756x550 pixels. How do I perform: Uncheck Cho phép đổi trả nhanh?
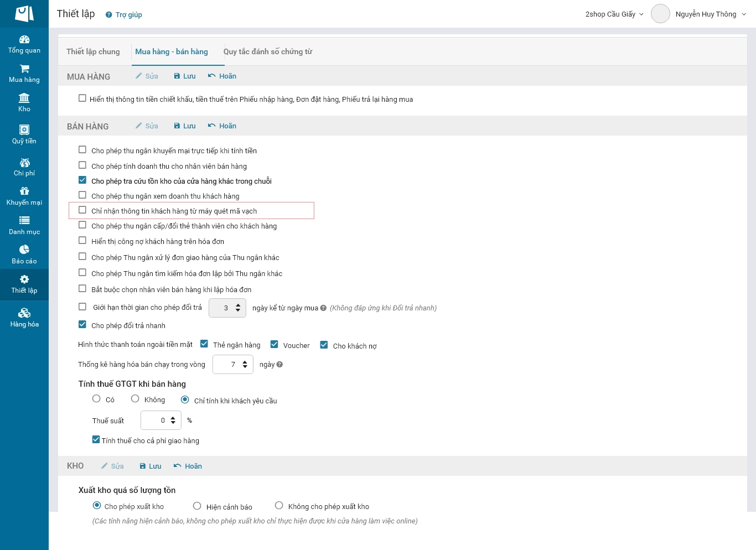[x=82, y=325]
